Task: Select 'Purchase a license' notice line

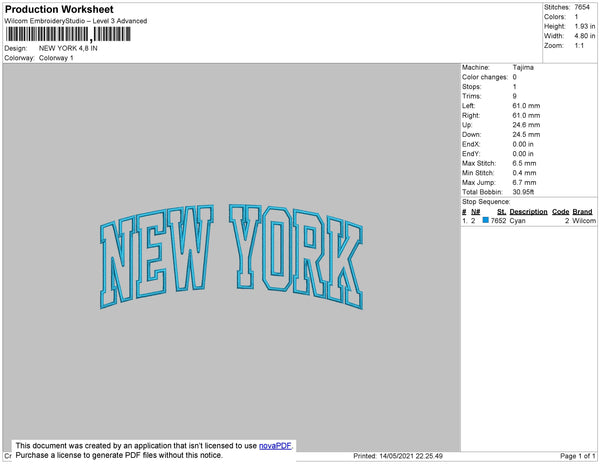Action: pyautogui.click(x=119, y=455)
